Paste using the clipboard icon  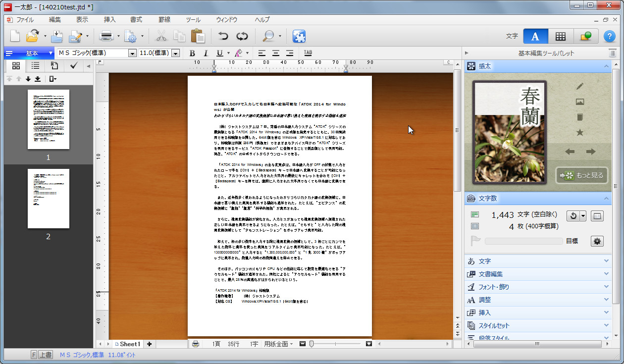coord(198,36)
